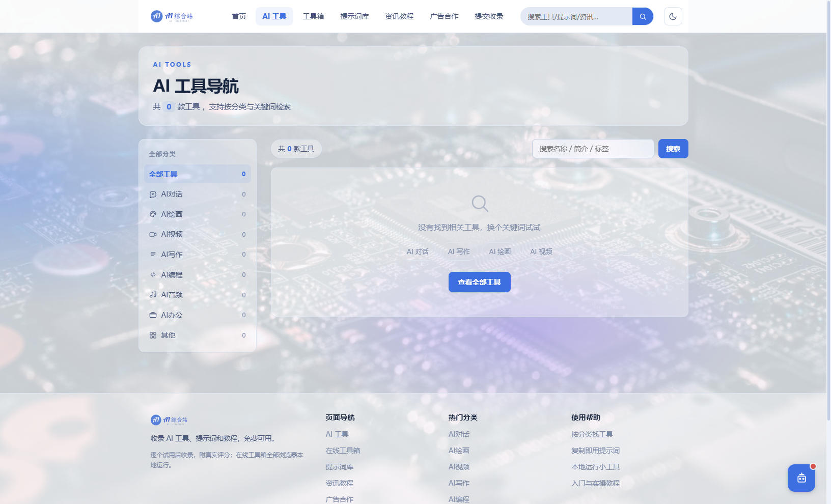Open 广告合作 in the top navigation
The width and height of the screenshot is (831, 504).
[x=444, y=16]
